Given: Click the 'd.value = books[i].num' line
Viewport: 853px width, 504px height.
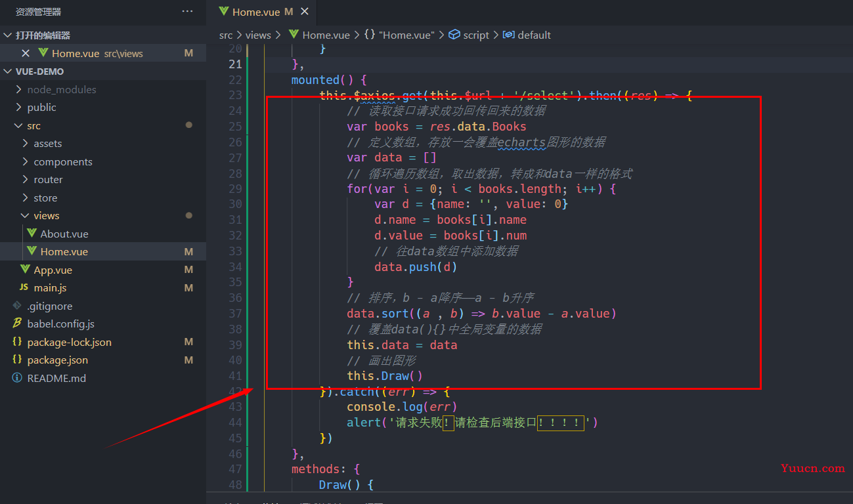Looking at the screenshot, I should pyautogui.click(x=450, y=236).
